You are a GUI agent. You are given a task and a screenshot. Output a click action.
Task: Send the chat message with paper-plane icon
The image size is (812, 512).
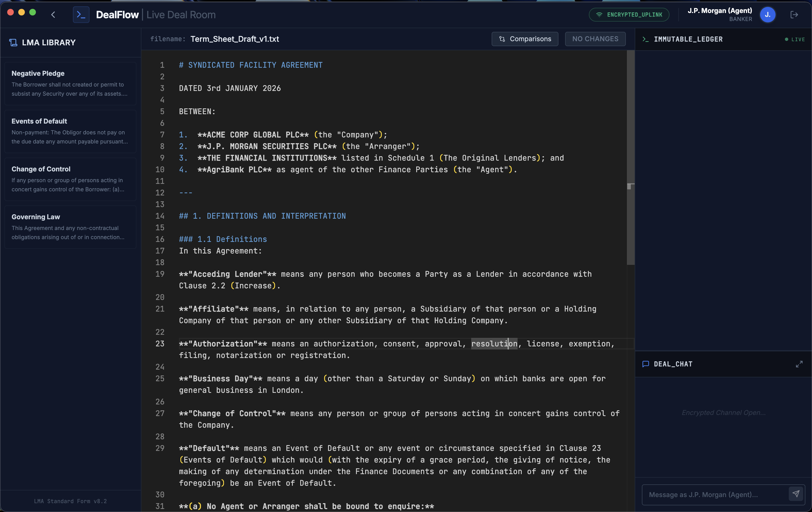click(x=796, y=494)
